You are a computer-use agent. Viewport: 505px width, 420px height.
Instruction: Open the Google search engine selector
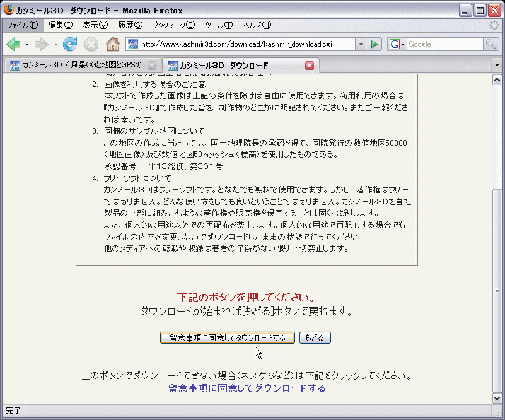pos(397,44)
